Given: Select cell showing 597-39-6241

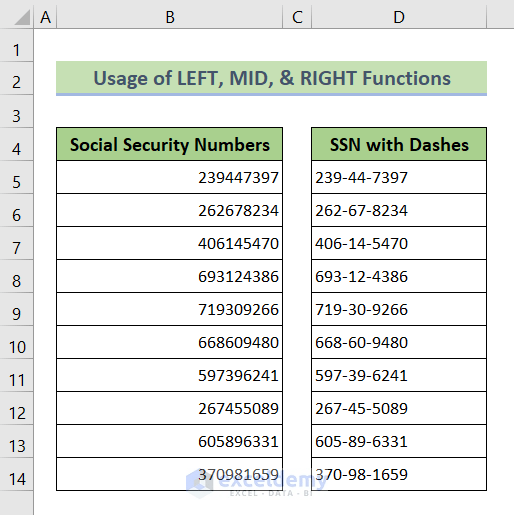Looking at the screenshot, I should [399, 375].
